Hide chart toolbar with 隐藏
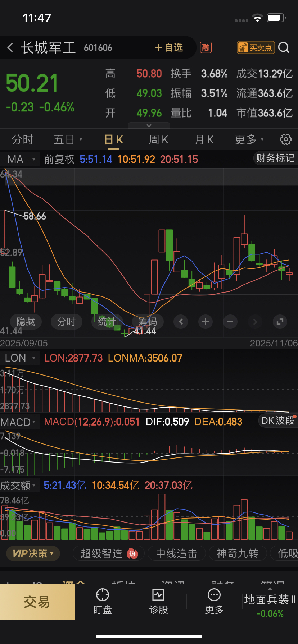 point(26,322)
